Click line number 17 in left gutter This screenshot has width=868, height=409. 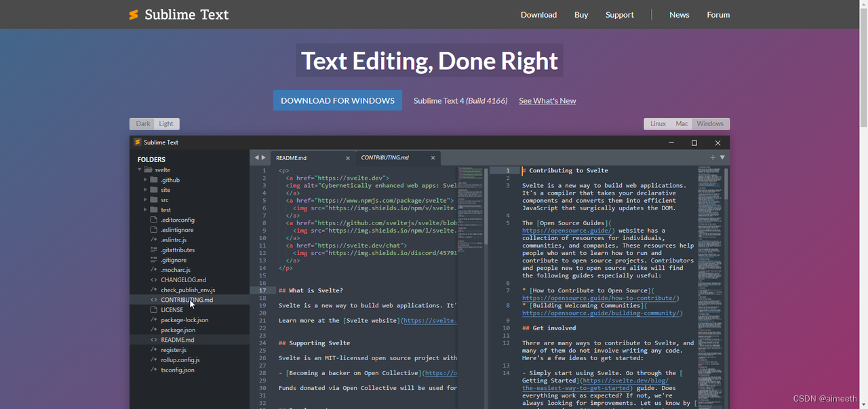[262, 290]
